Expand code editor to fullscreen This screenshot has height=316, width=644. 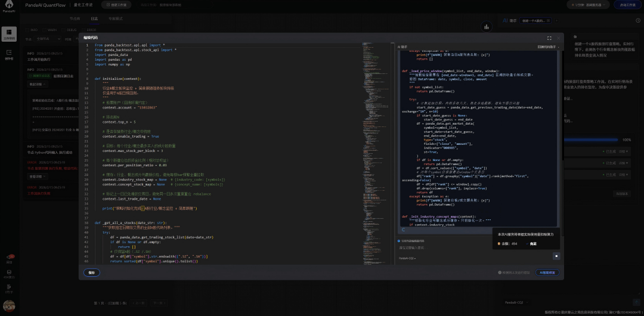[x=549, y=38]
